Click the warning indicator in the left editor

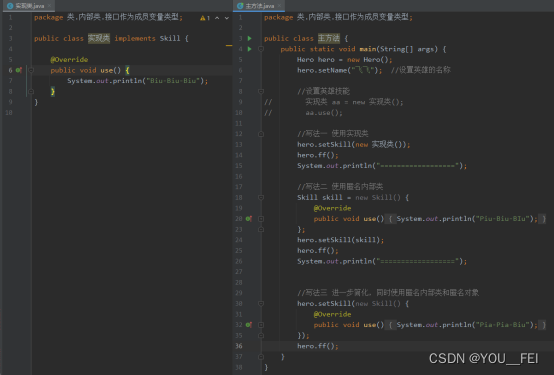click(205, 18)
